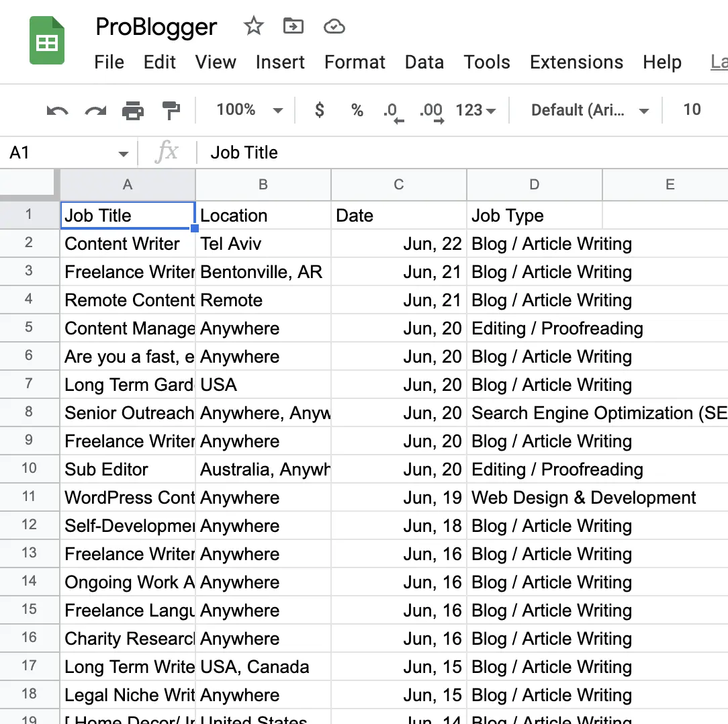Screen dimensions: 728x724
Task: Select column D header
Action: [535, 185]
